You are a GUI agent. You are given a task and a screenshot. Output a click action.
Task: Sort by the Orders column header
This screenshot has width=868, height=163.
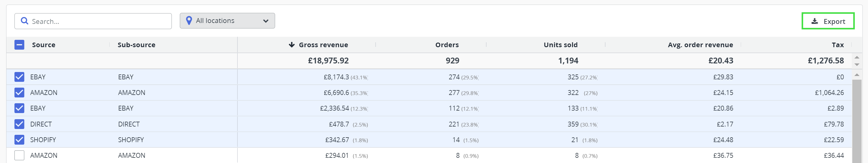click(x=447, y=45)
